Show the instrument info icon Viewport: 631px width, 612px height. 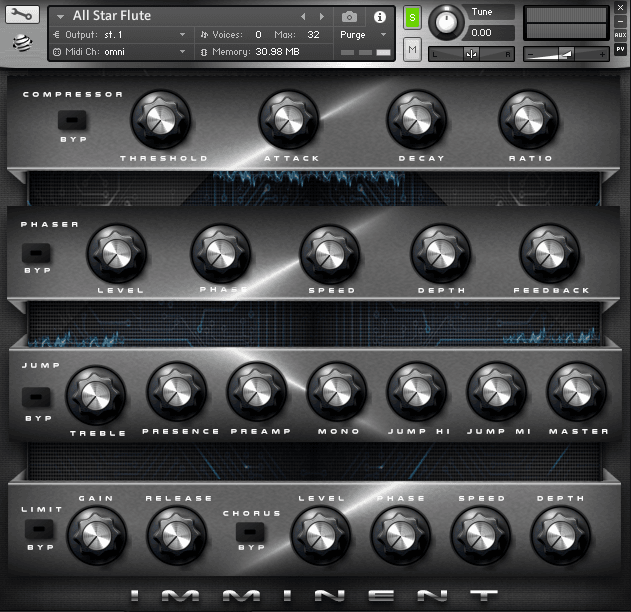pyautogui.click(x=379, y=17)
